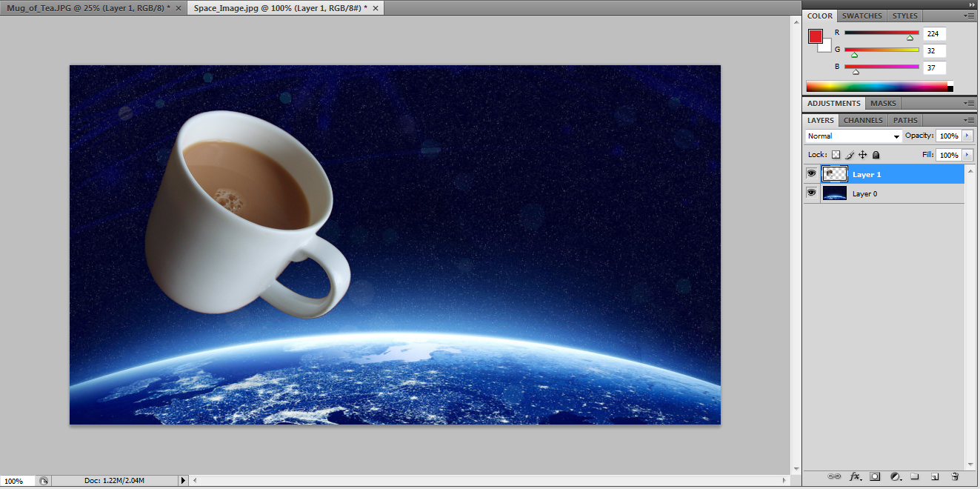Click the Fill 100% input field
The image size is (980, 489).
click(948, 155)
